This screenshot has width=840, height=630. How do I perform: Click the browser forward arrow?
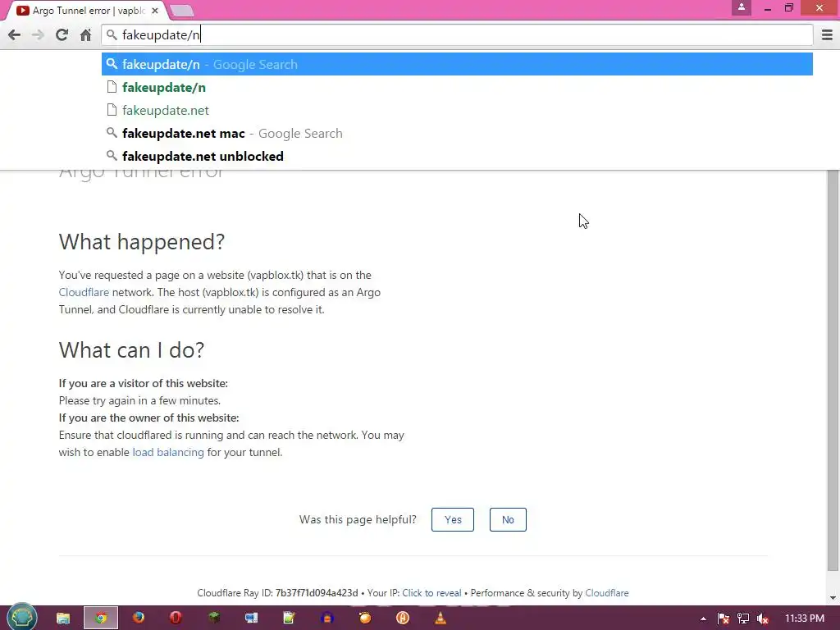38,34
